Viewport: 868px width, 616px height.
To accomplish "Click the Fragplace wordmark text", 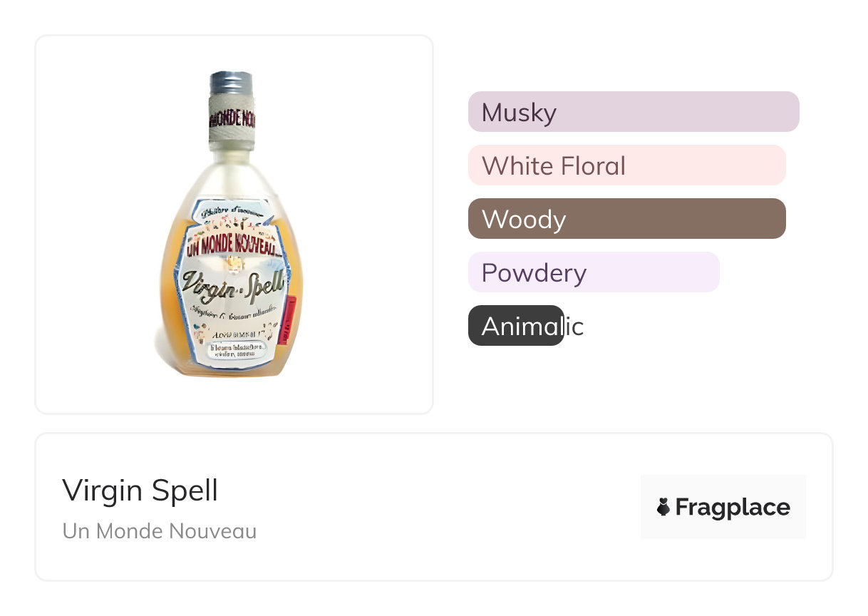I will point(733,507).
